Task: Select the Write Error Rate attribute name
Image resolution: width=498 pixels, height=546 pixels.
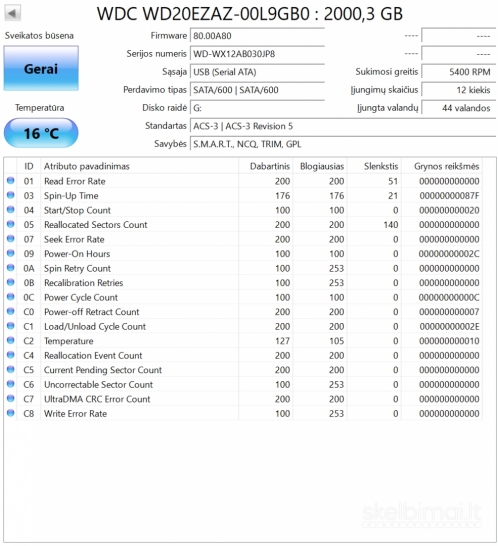Action: pyautogui.click(x=76, y=414)
